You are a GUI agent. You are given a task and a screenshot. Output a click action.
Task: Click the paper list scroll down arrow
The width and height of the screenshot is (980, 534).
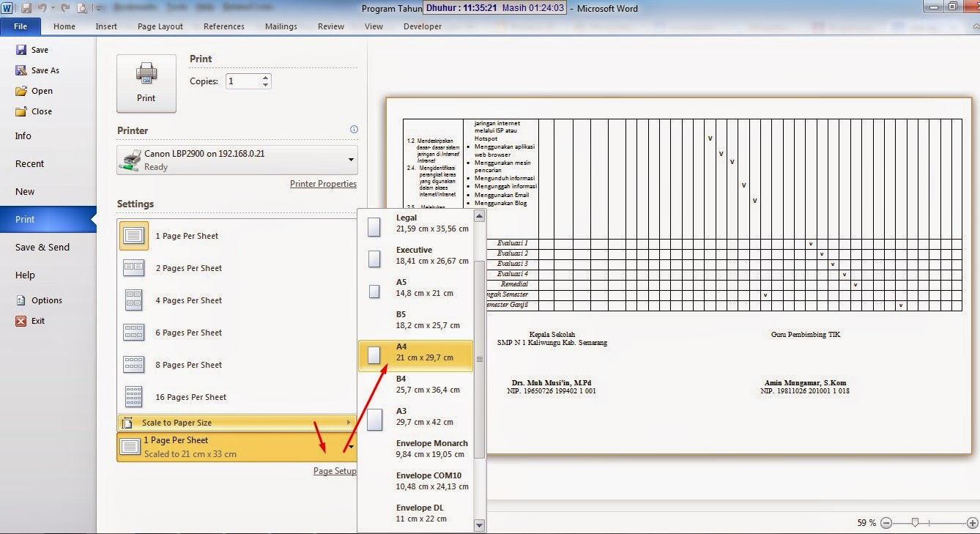click(480, 525)
